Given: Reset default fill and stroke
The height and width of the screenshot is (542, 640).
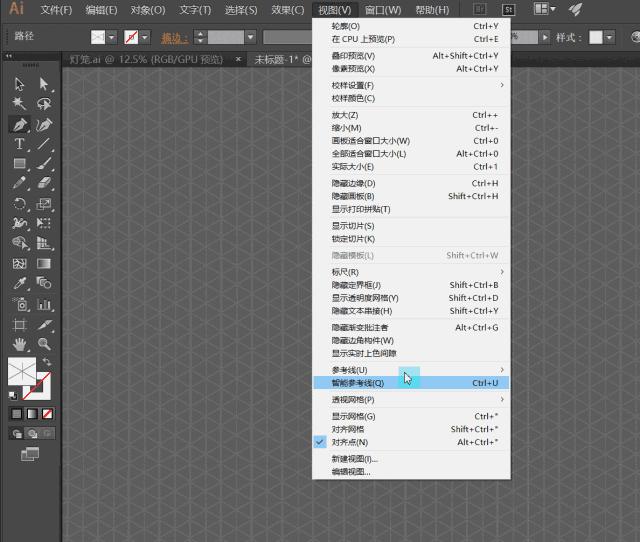Looking at the screenshot, I should click(13, 395).
